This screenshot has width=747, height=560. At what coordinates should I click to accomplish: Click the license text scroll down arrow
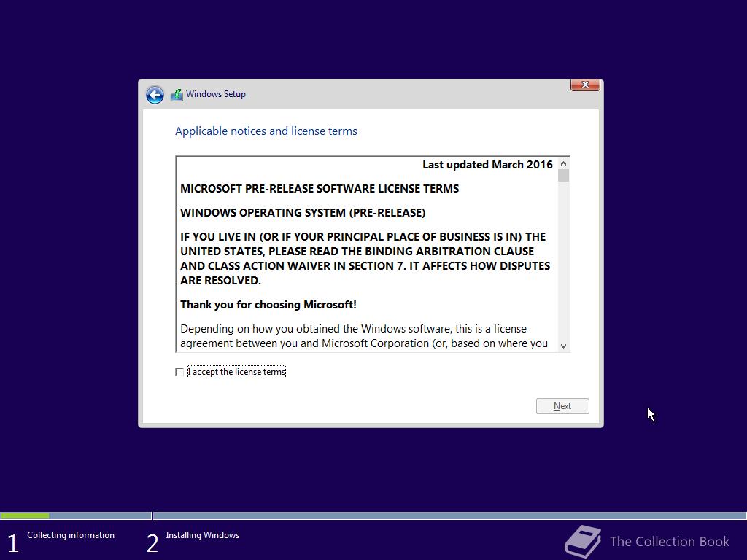[564, 346]
